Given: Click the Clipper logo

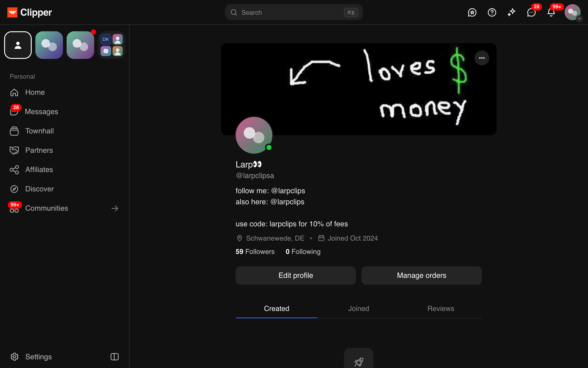Looking at the screenshot, I should click(29, 12).
